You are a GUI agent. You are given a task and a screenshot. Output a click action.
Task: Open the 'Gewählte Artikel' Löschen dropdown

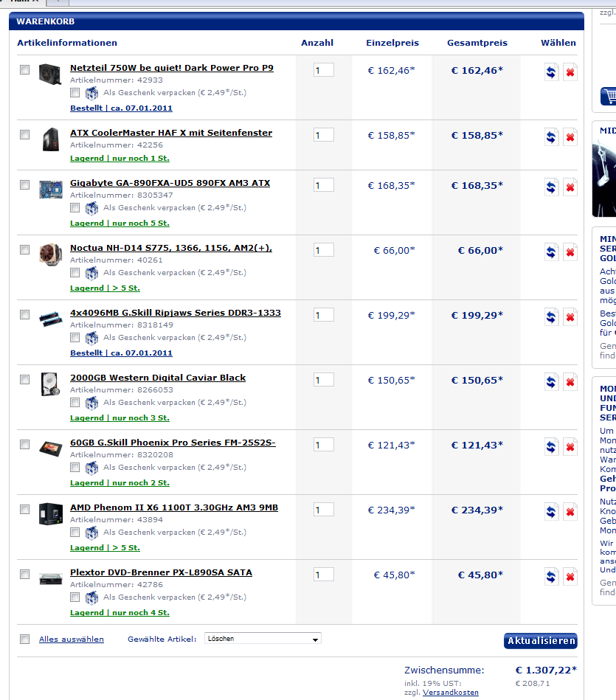coord(263,638)
